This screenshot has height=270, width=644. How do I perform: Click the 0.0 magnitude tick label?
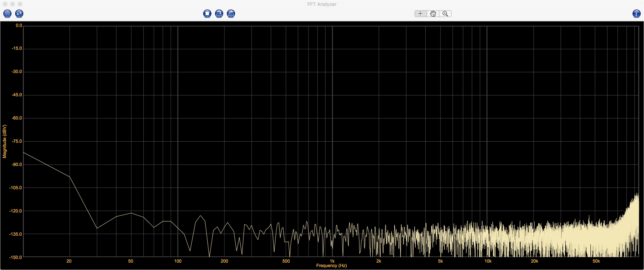(x=19, y=25)
